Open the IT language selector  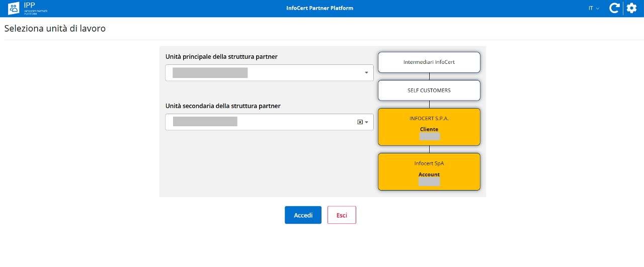point(594,8)
